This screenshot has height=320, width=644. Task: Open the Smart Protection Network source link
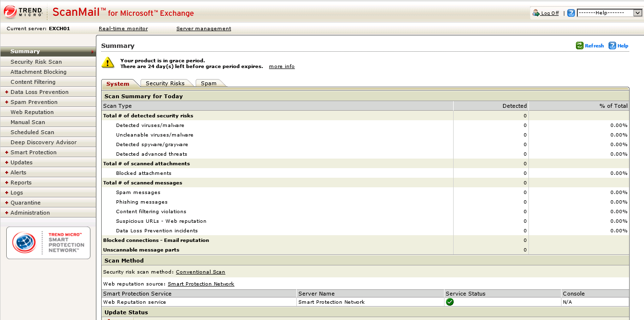(201, 284)
